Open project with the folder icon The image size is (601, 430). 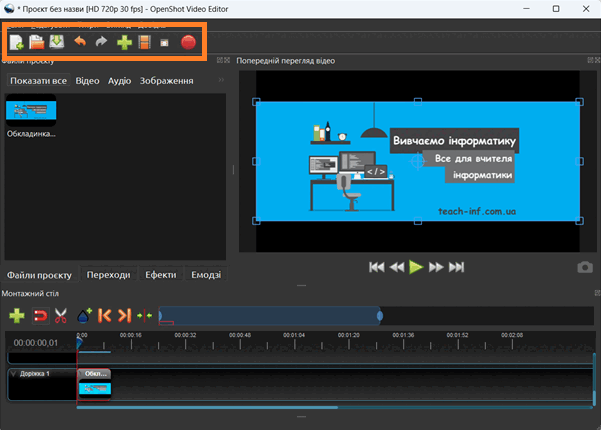pos(37,42)
